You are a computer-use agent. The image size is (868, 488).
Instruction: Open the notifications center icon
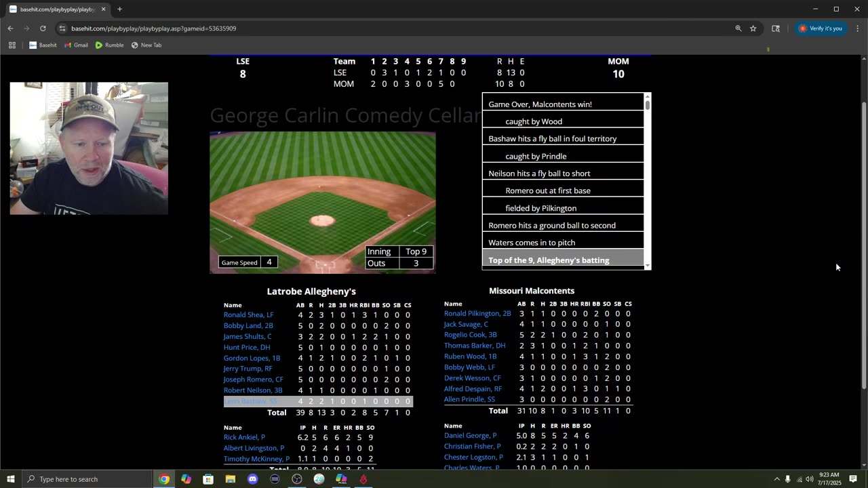(853, 479)
